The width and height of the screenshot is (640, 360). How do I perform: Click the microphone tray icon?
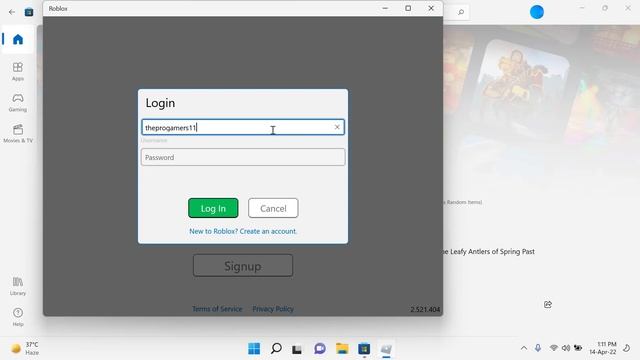coord(538,348)
